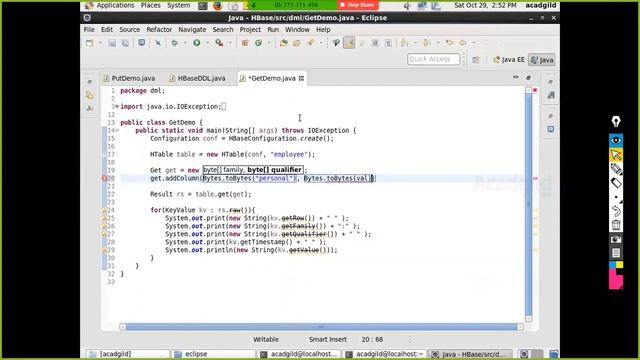Viewport: 640px width, 360px height.
Task: Open the Run dropdown arrow
Action: tap(207, 43)
